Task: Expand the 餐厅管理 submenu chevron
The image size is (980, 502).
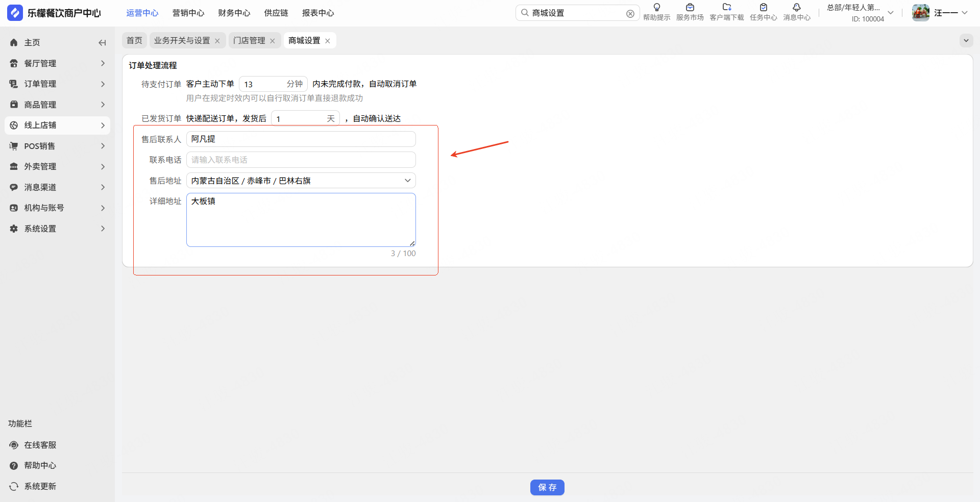Action: 103,63
